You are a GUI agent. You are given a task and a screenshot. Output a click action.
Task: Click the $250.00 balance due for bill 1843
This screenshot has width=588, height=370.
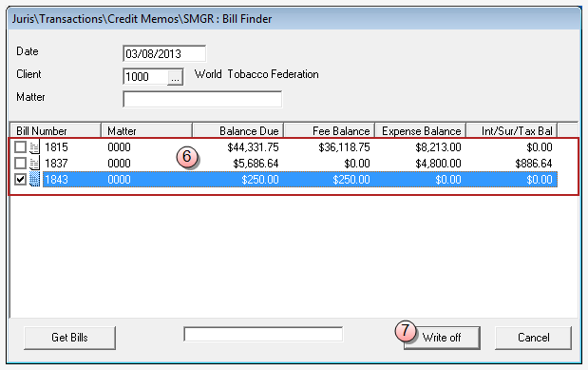point(260,180)
